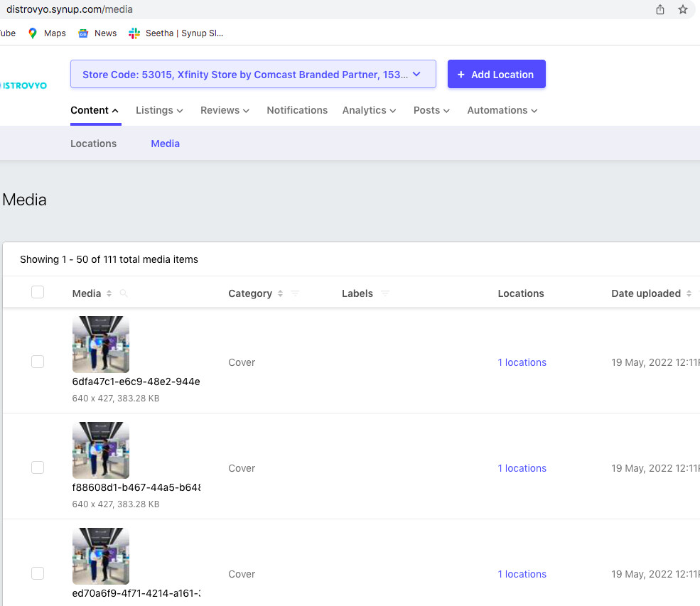This screenshot has height=606, width=700.
Task: Expand the Listings menu dropdown
Action: [159, 110]
